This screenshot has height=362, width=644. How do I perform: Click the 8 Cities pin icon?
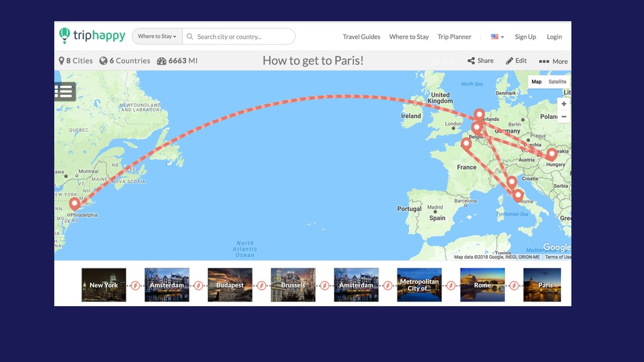coord(61,61)
